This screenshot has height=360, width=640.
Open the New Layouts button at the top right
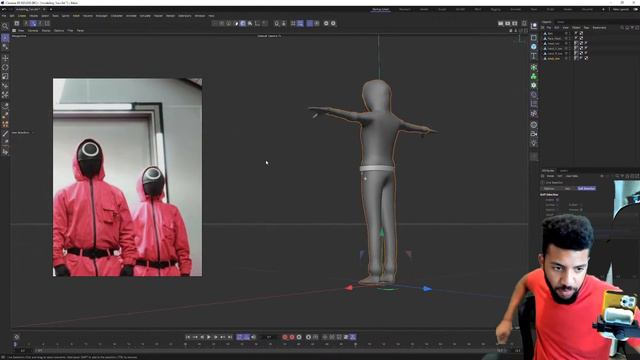click(x=620, y=9)
